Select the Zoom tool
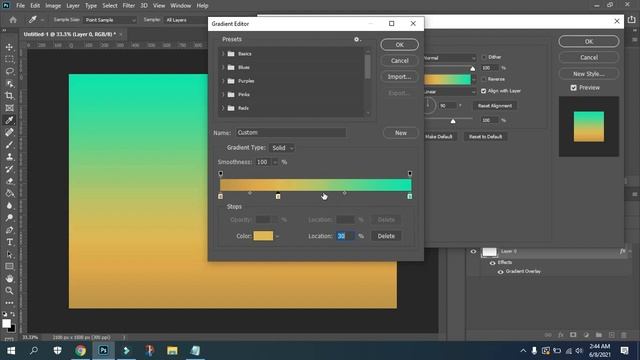 tap(9, 291)
